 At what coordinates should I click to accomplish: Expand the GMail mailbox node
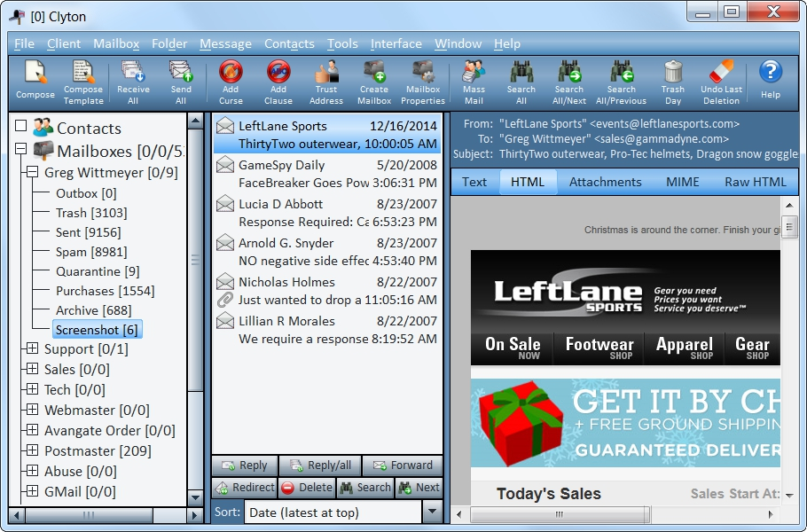[x=32, y=491]
